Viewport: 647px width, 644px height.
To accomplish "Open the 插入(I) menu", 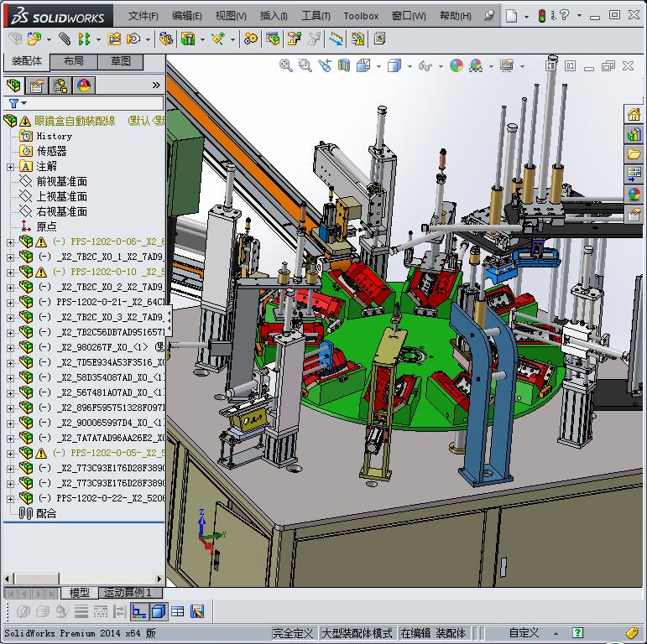I will pyautogui.click(x=274, y=16).
